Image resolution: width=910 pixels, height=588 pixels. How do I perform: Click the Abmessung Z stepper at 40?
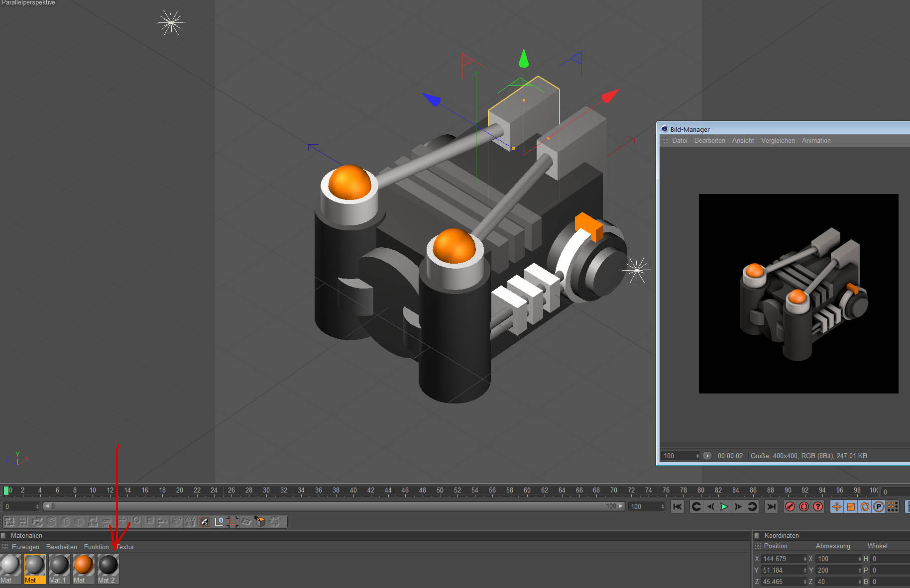[860, 582]
